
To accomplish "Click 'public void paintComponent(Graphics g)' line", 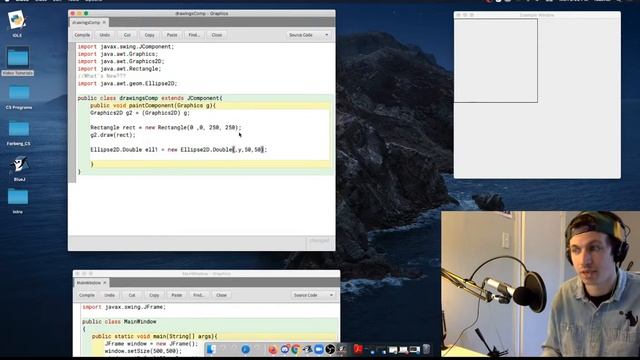I will coord(153,106).
